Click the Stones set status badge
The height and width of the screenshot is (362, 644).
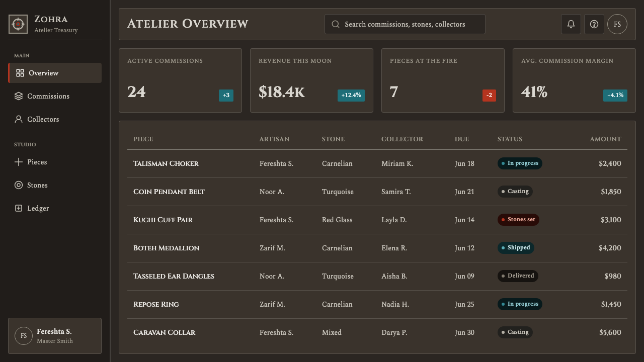click(x=518, y=220)
